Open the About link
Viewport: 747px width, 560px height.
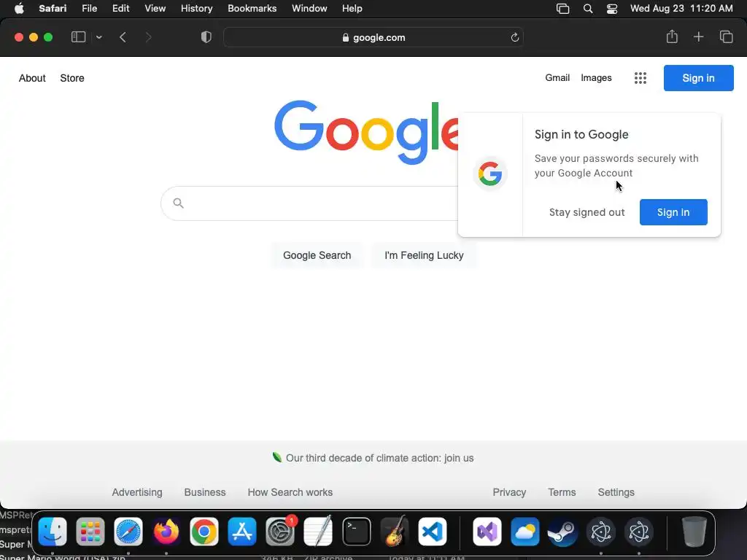[32, 78]
